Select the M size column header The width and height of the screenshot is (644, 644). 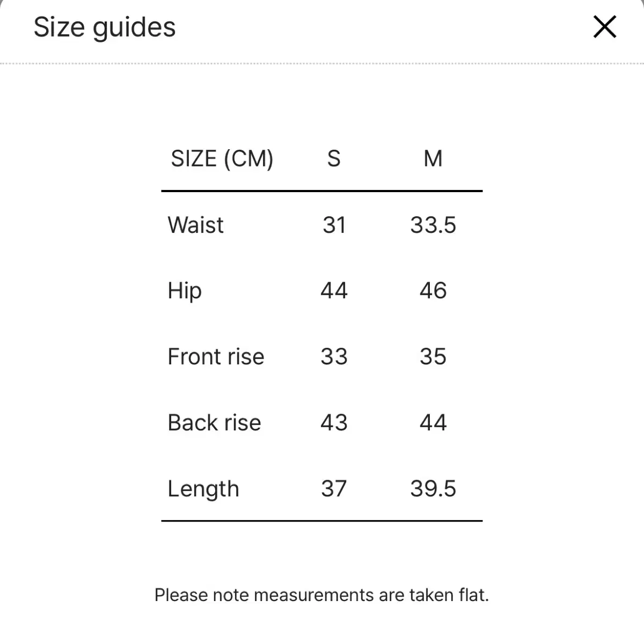click(x=433, y=159)
